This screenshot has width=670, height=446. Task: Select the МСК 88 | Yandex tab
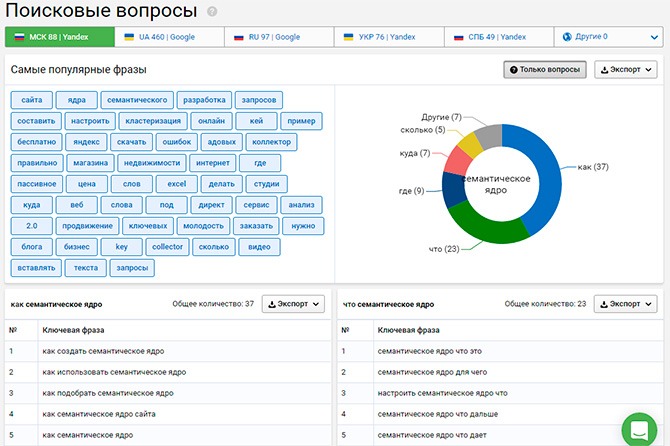tap(60, 37)
